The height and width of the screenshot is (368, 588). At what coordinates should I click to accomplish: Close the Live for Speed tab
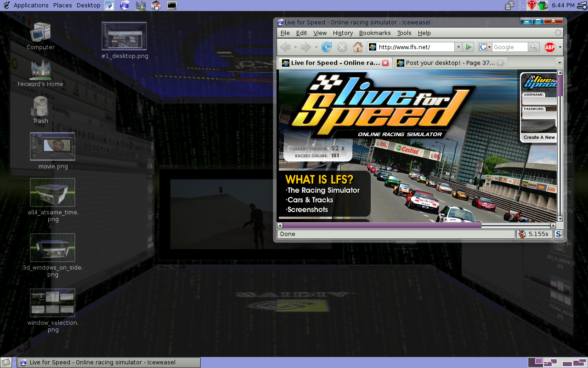385,63
